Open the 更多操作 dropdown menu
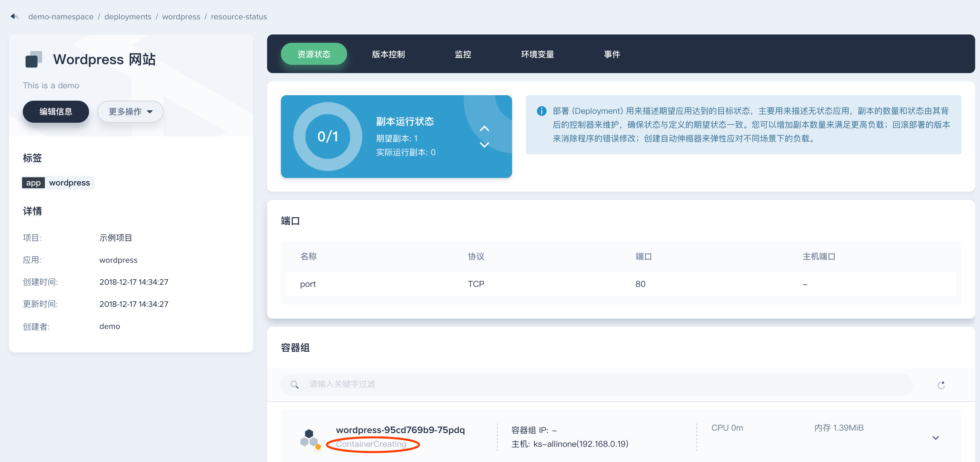 [130, 111]
